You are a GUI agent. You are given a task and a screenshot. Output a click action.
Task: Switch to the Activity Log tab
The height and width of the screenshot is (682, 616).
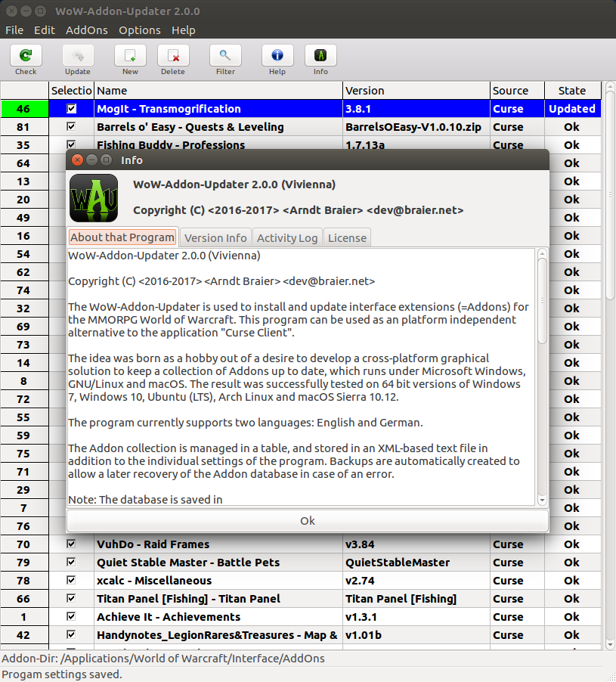point(287,238)
